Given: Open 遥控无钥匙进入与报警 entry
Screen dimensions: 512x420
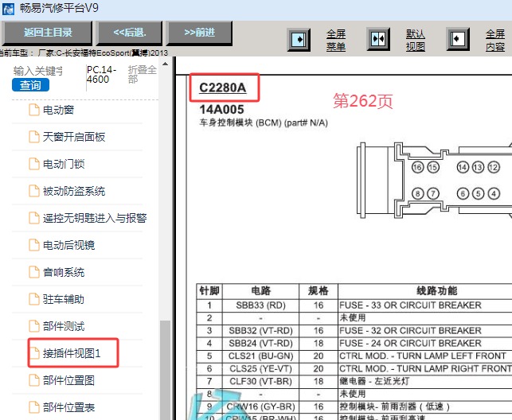Looking at the screenshot, I should tap(95, 218).
